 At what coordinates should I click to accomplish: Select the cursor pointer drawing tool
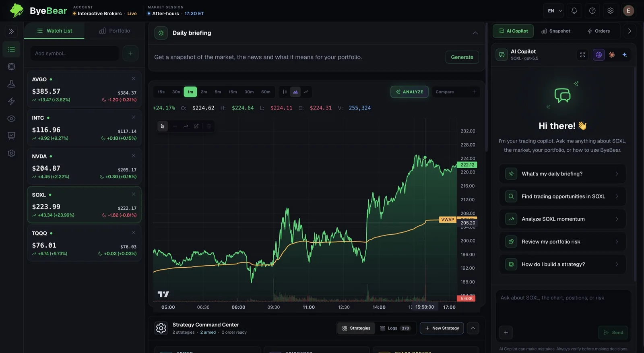[x=163, y=126]
